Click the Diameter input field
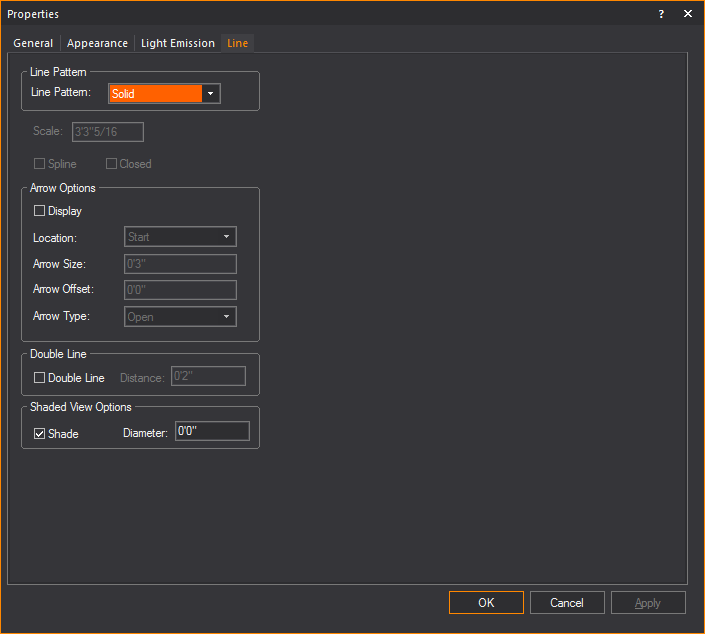The height and width of the screenshot is (634, 705). [212, 432]
